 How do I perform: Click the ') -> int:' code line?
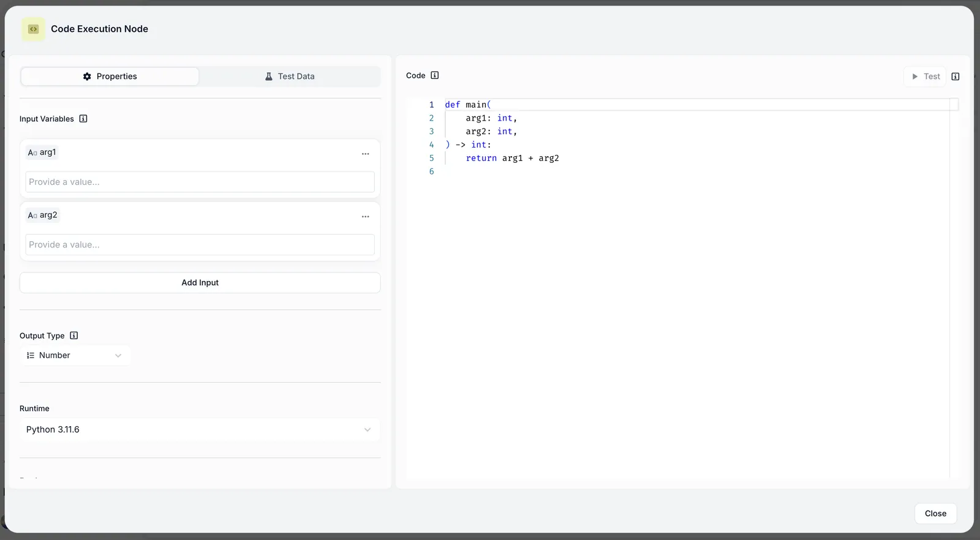pyautogui.click(x=468, y=145)
